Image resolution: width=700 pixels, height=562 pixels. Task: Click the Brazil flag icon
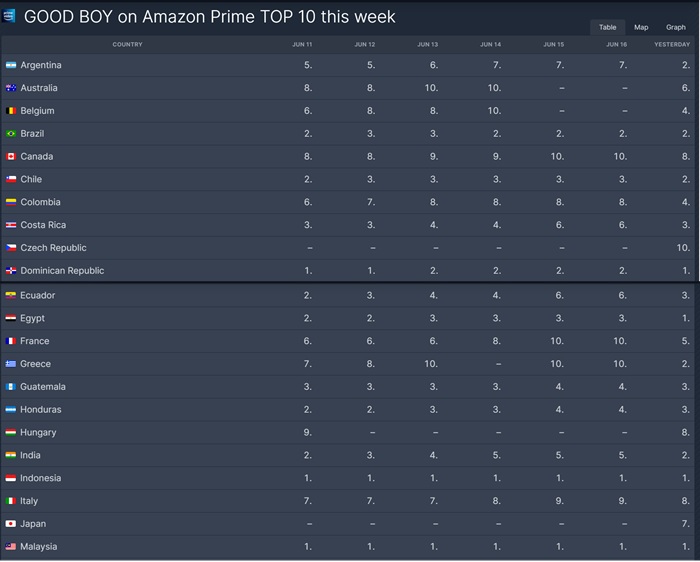pyautogui.click(x=11, y=133)
